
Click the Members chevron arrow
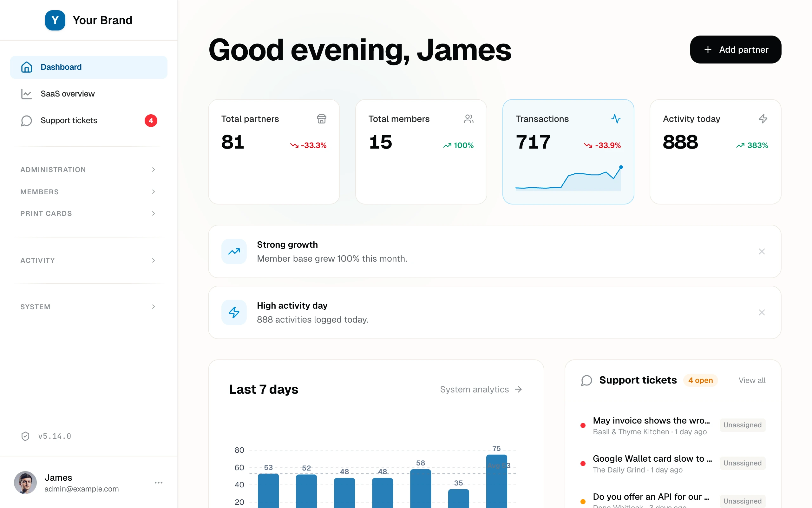(153, 192)
